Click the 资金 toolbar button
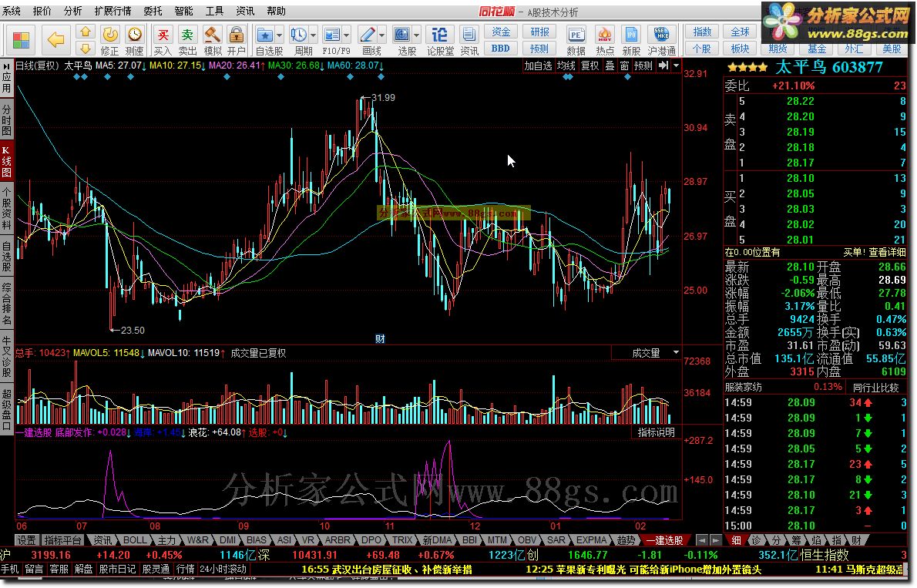This screenshot has width=917, height=588. tap(501, 32)
